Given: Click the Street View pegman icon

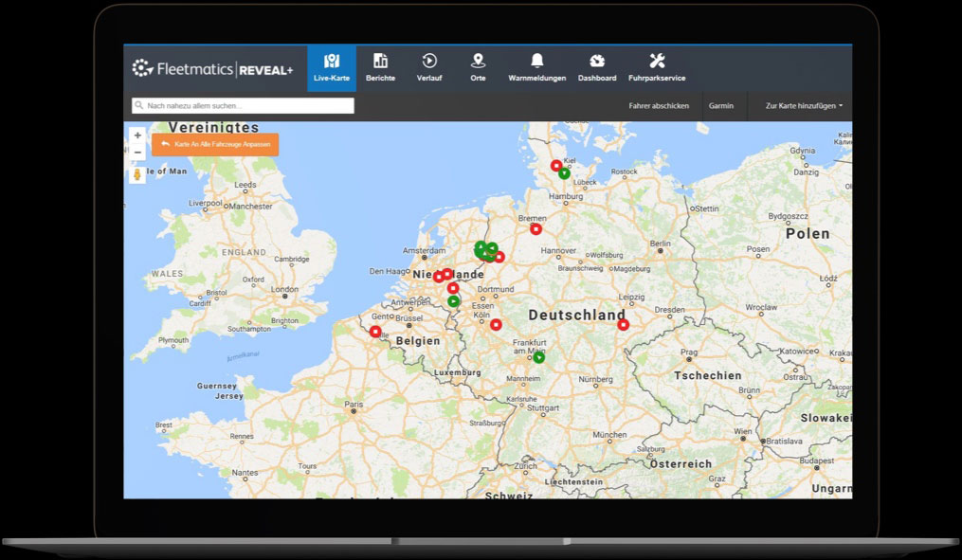Looking at the screenshot, I should [137, 175].
